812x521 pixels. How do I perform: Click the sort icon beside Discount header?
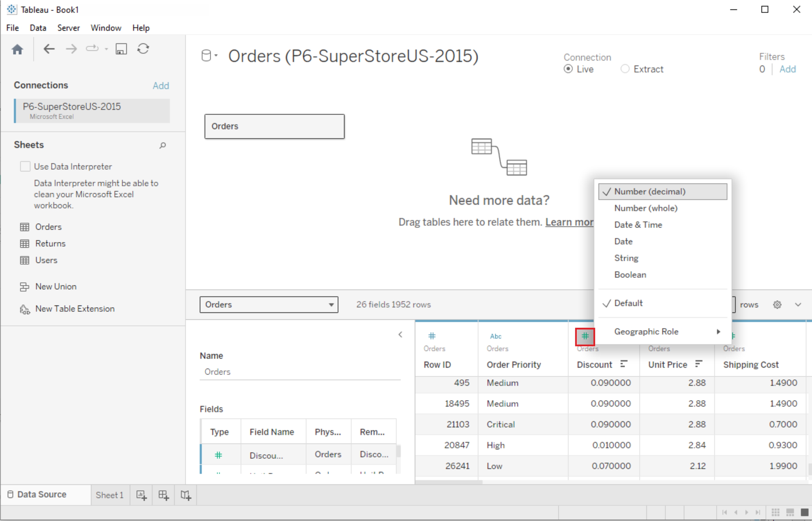point(624,364)
